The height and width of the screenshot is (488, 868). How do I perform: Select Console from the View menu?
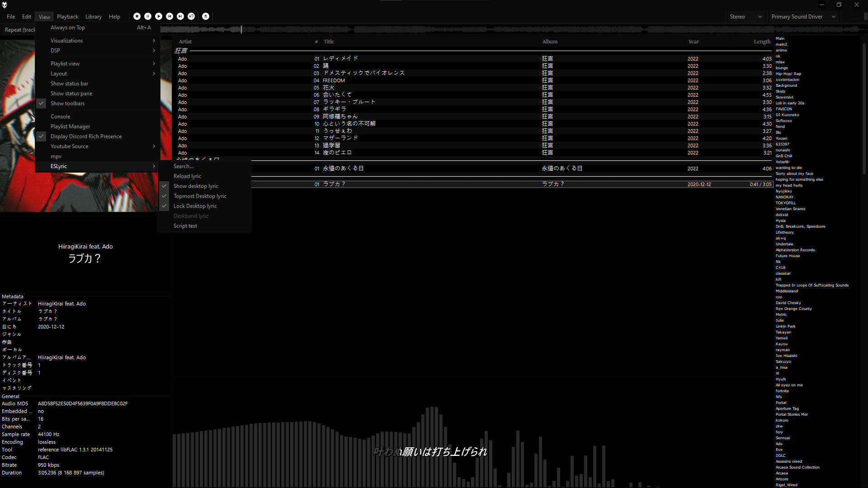point(60,116)
